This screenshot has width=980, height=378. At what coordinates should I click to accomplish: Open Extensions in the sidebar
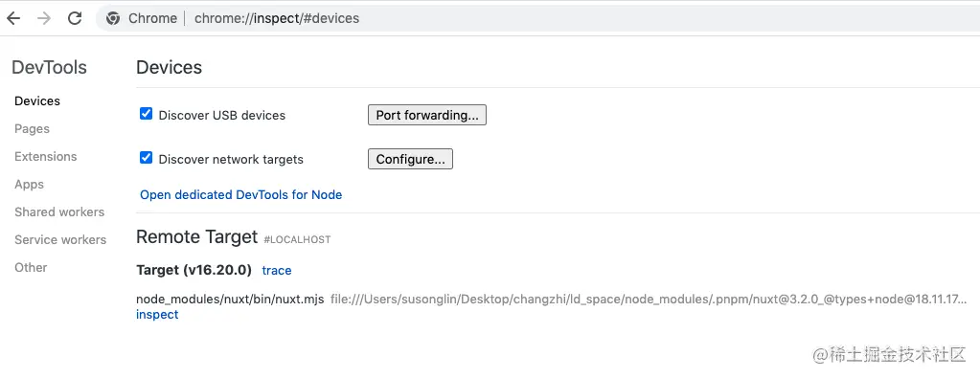click(46, 157)
